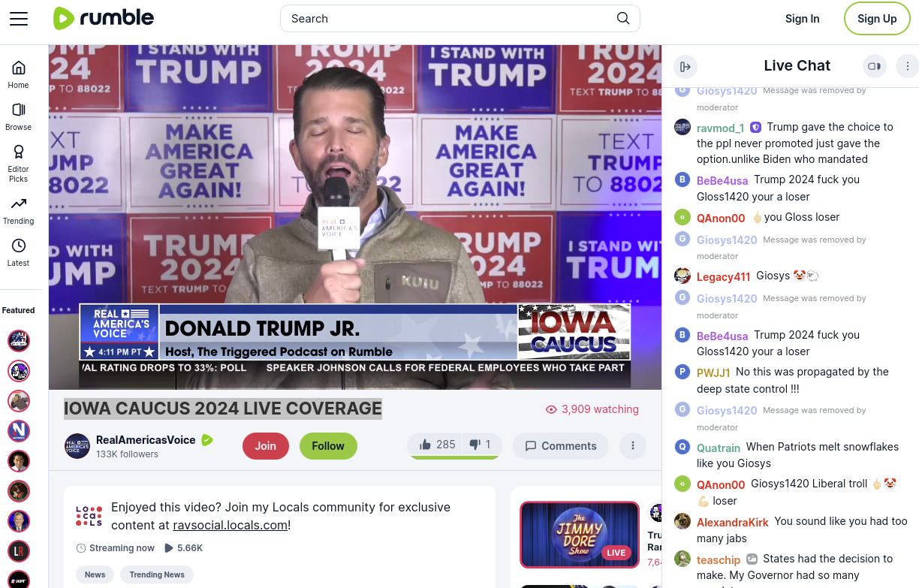Click the Rumble logo

pyautogui.click(x=104, y=19)
